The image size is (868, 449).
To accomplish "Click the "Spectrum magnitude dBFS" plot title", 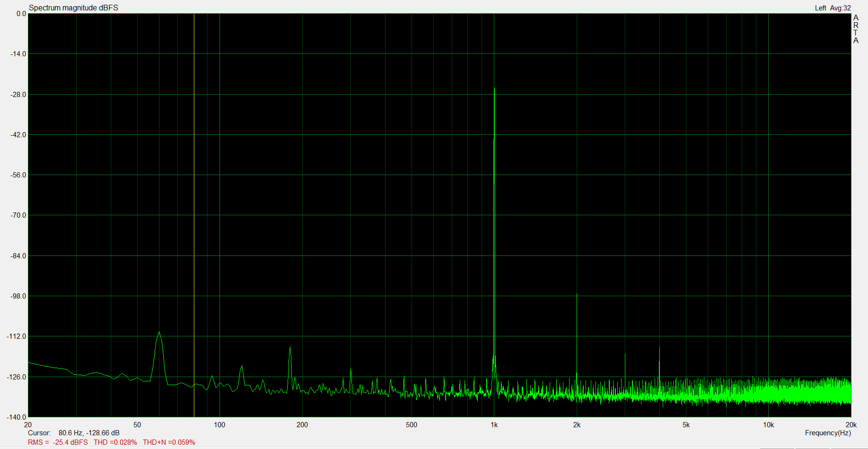I will coord(73,8).
